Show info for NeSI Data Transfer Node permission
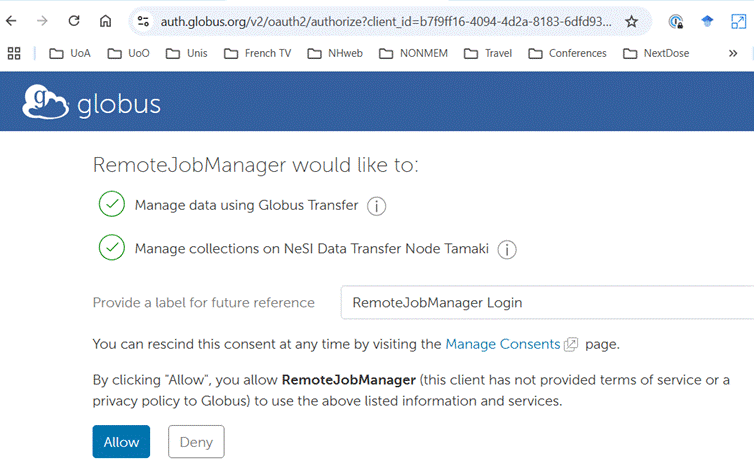The image size is (754, 475). (x=507, y=249)
